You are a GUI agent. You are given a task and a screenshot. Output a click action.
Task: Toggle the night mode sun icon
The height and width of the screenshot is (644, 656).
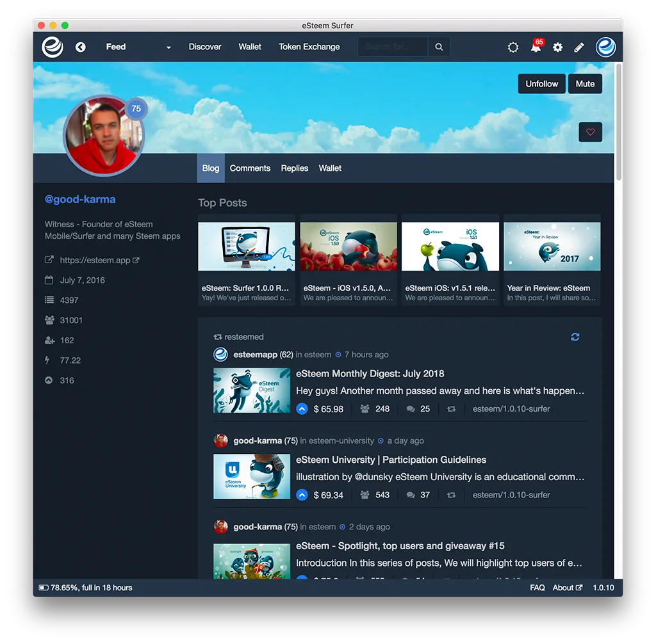pos(513,47)
